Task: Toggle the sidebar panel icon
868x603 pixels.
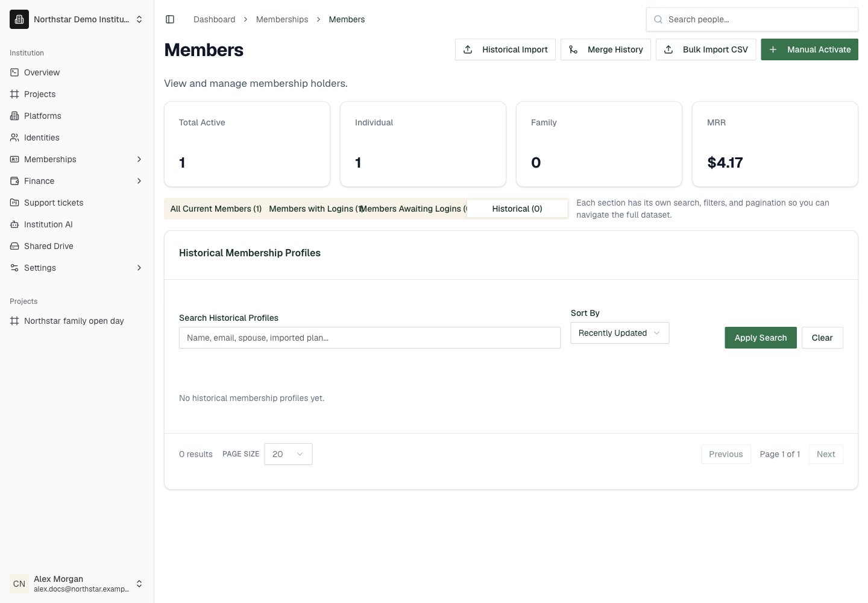Action: (170, 19)
